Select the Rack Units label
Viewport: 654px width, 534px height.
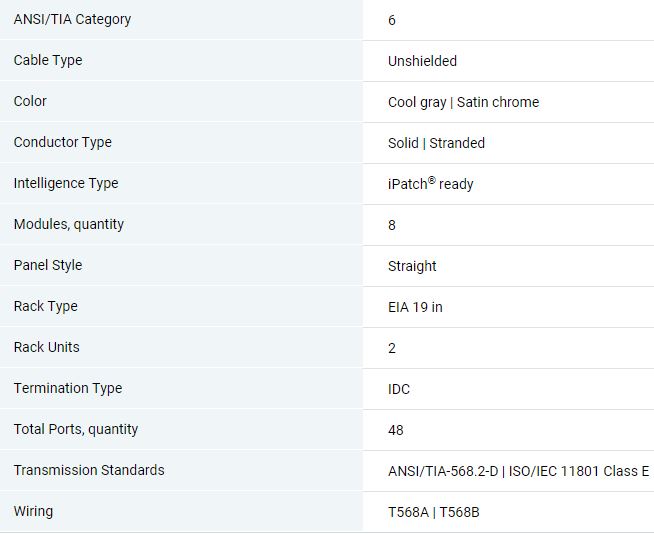[47, 347]
